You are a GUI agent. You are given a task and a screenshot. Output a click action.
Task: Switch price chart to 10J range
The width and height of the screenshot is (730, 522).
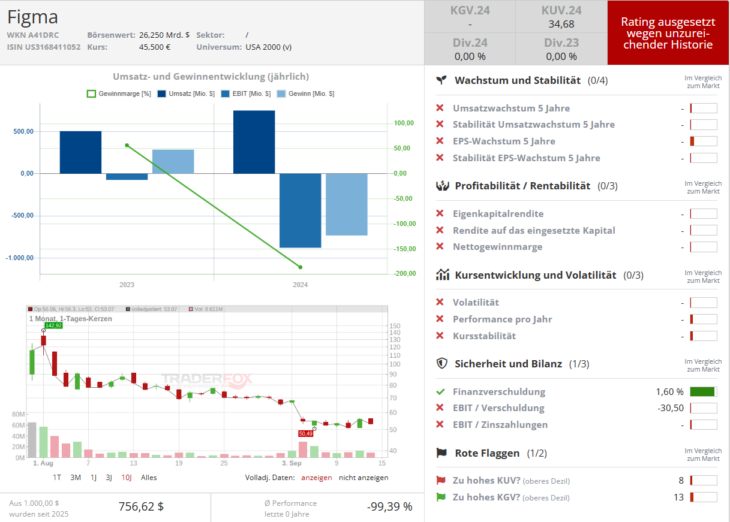click(x=126, y=478)
